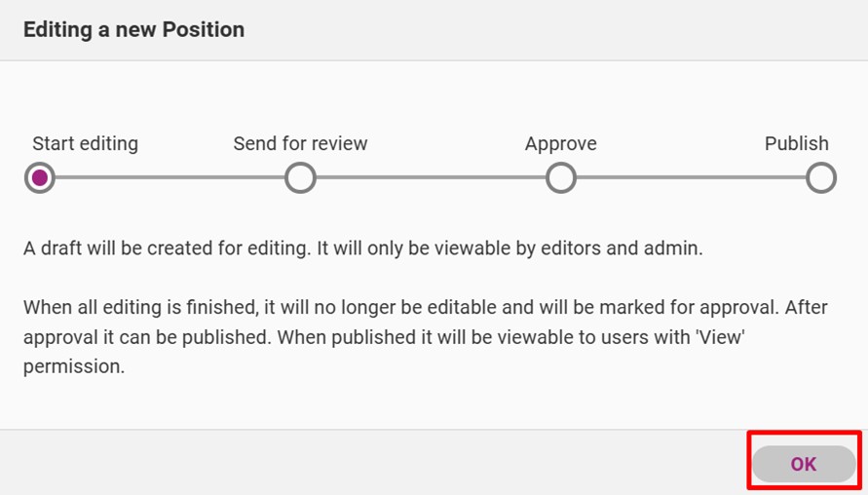The height and width of the screenshot is (495, 868).
Task: Select the Approve step circle
Action: pyautogui.click(x=561, y=177)
